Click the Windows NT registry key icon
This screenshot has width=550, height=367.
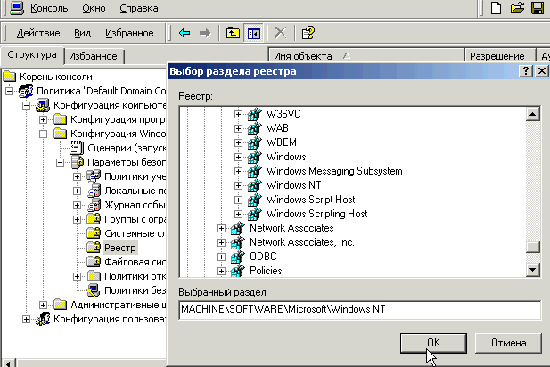[x=255, y=185]
